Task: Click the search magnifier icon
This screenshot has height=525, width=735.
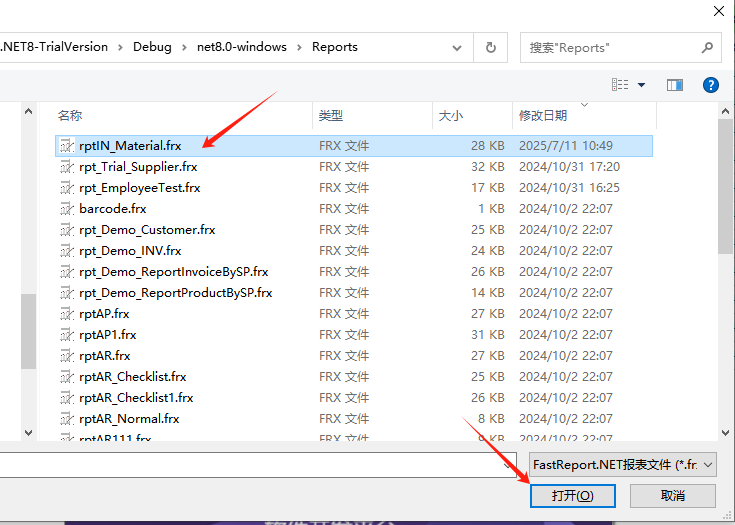Action: (707, 47)
